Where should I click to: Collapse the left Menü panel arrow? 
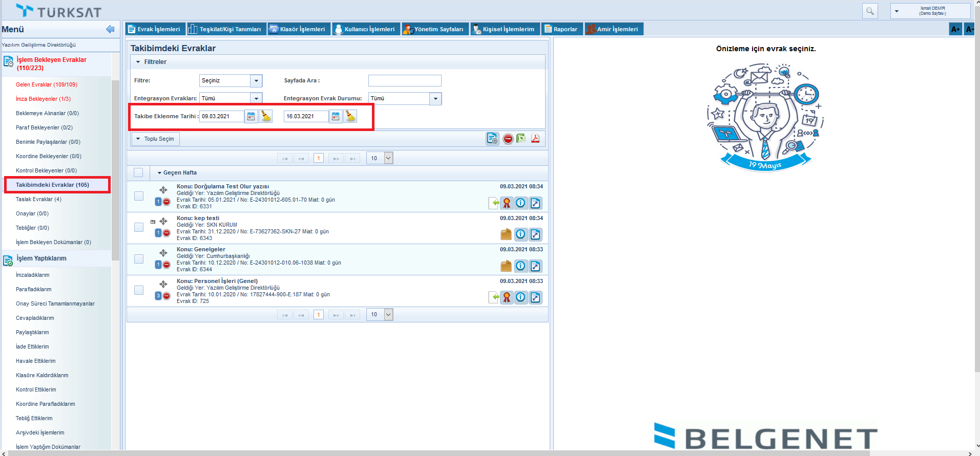pos(110,29)
